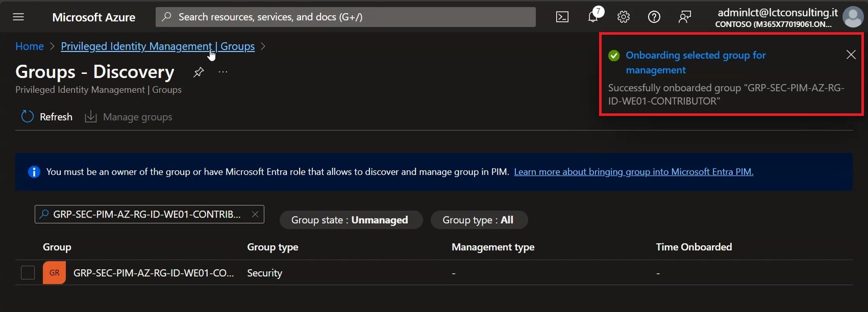This screenshot has height=312, width=868.
Task: Go to the Home breadcrumb
Action: pos(30,46)
